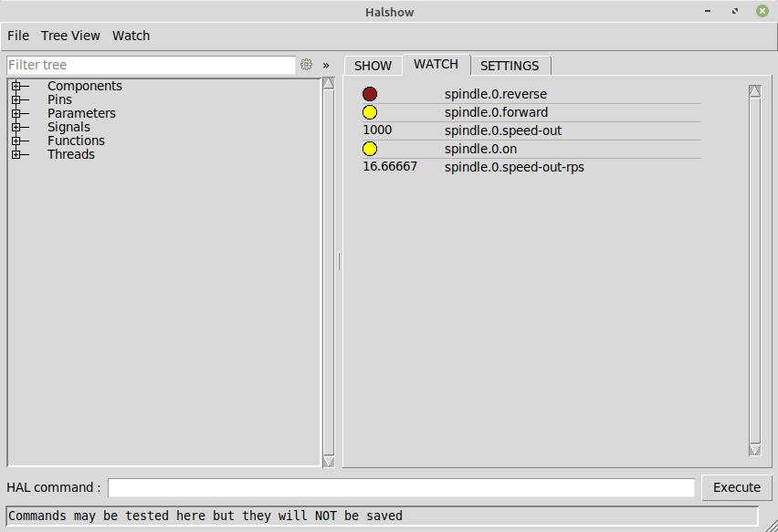Click the Execute button
The width and height of the screenshot is (778, 532).
[x=736, y=487]
